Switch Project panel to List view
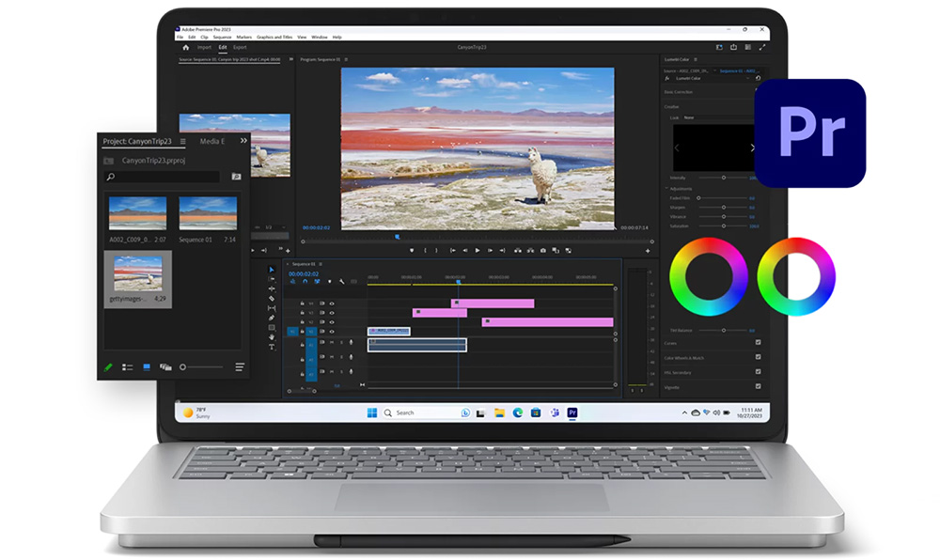The height and width of the screenshot is (560, 940). [127, 367]
